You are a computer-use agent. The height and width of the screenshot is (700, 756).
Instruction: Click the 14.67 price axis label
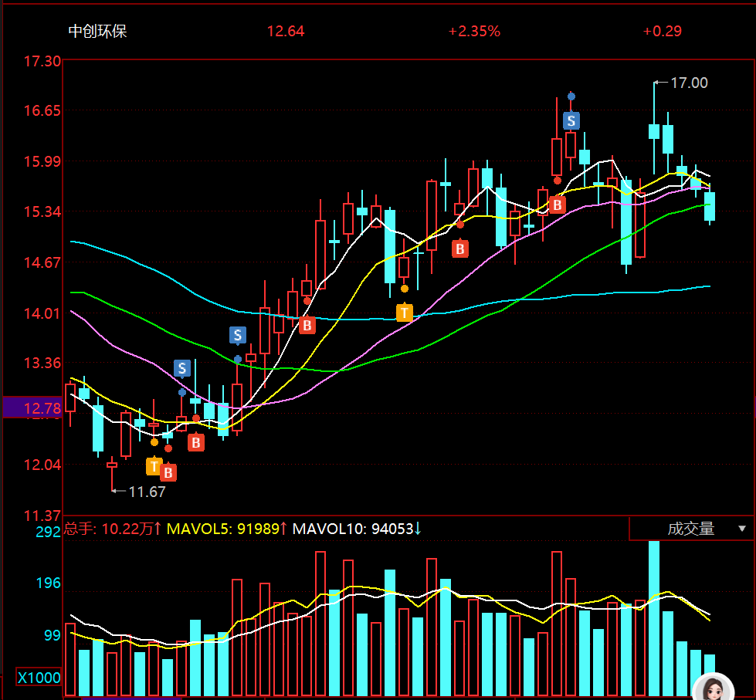click(x=42, y=262)
